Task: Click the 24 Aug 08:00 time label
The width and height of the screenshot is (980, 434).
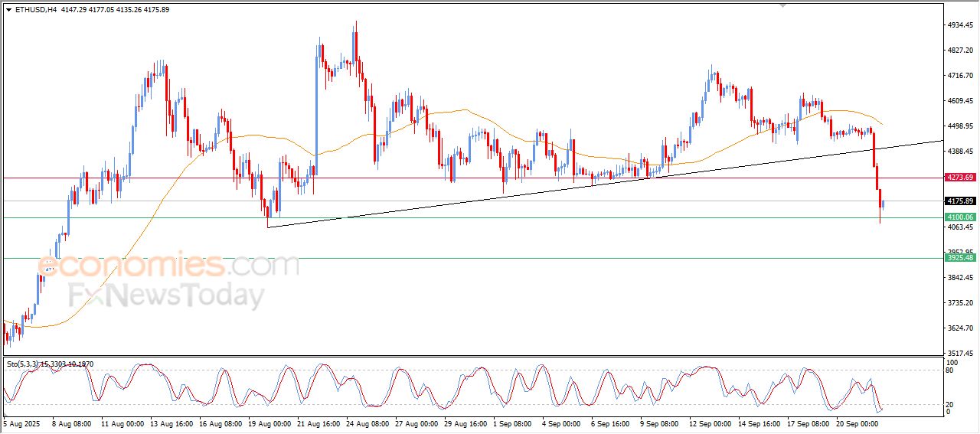Action: (x=367, y=423)
